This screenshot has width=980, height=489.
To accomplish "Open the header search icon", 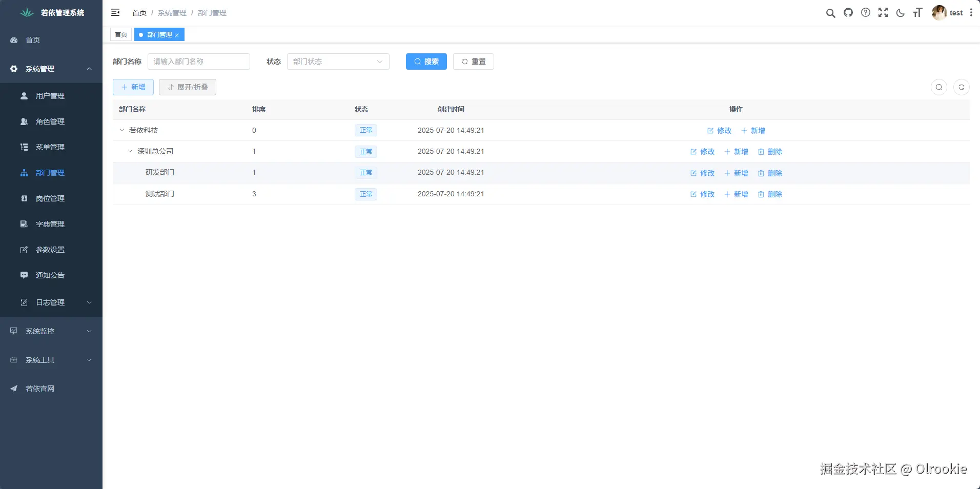I will [x=830, y=13].
